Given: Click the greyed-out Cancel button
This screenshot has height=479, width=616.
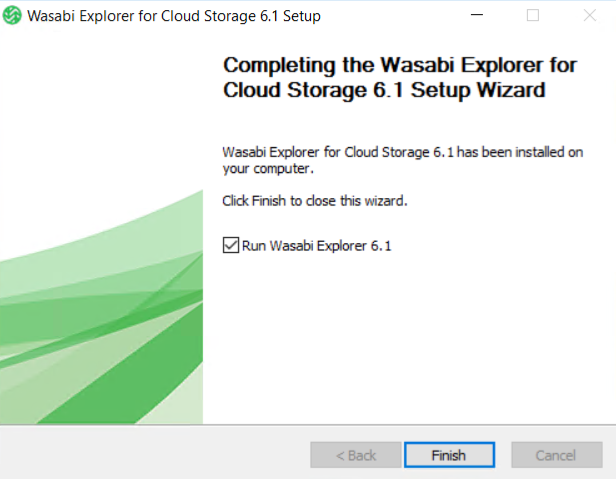Looking at the screenshot, I should 556,455.
